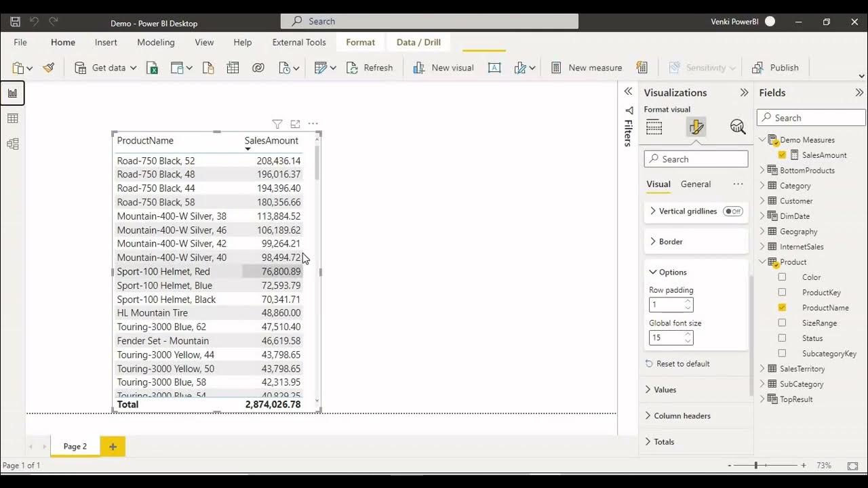The image size is (868, 488).
Task: Check the SizeRange field checkbox
Action: click(x=783, y=323)
